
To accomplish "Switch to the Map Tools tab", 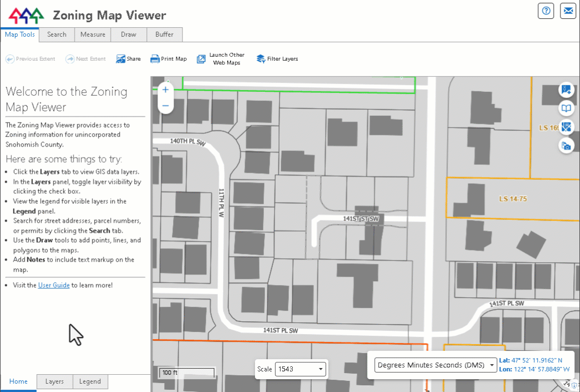I will tap(20, 35).
